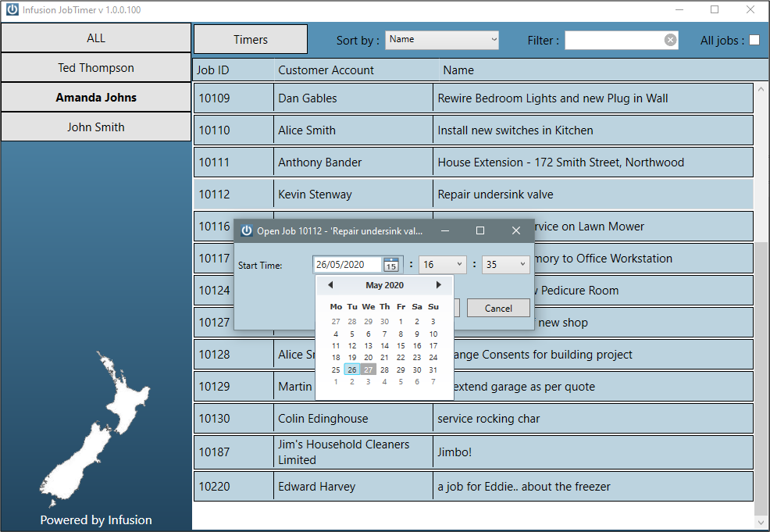The width and height of the screenshot is (770, 532).
Task: Clear the Filter box with the X icon
Action: click(670, 40)
